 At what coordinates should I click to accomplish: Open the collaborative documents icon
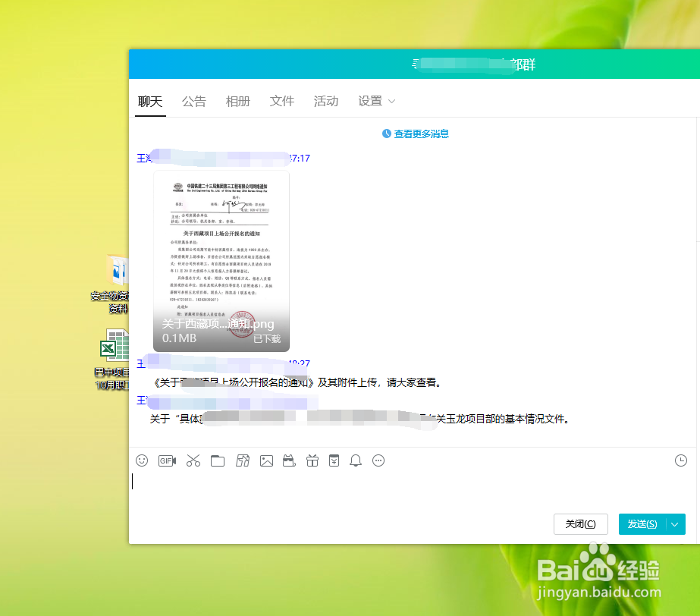coord(243,460)
